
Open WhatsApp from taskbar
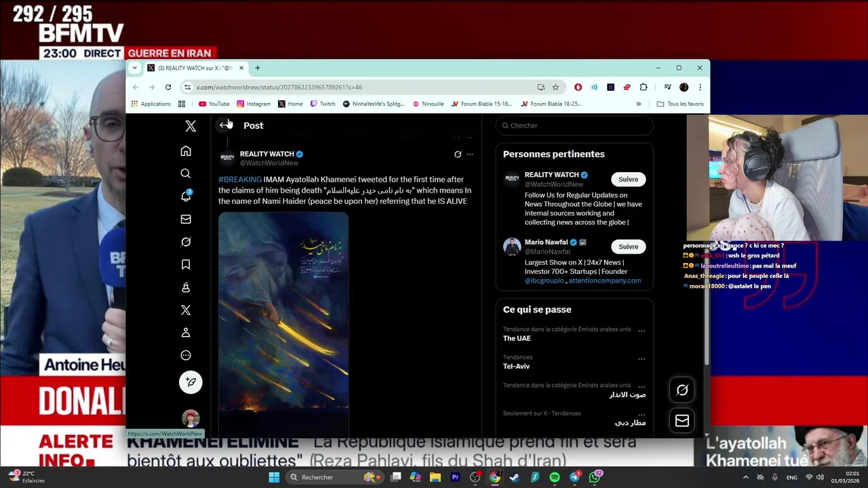pyautogui.click(x=595, y=477)
